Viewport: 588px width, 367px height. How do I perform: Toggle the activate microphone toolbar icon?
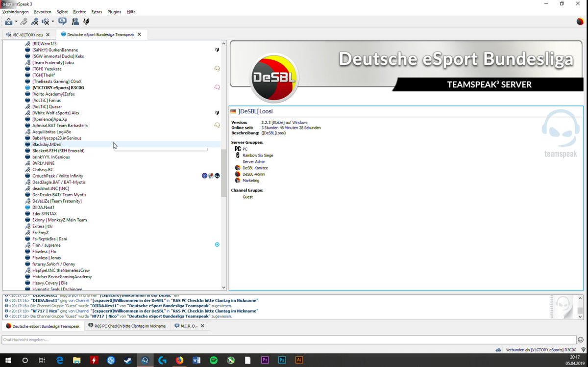coord(24,22)
